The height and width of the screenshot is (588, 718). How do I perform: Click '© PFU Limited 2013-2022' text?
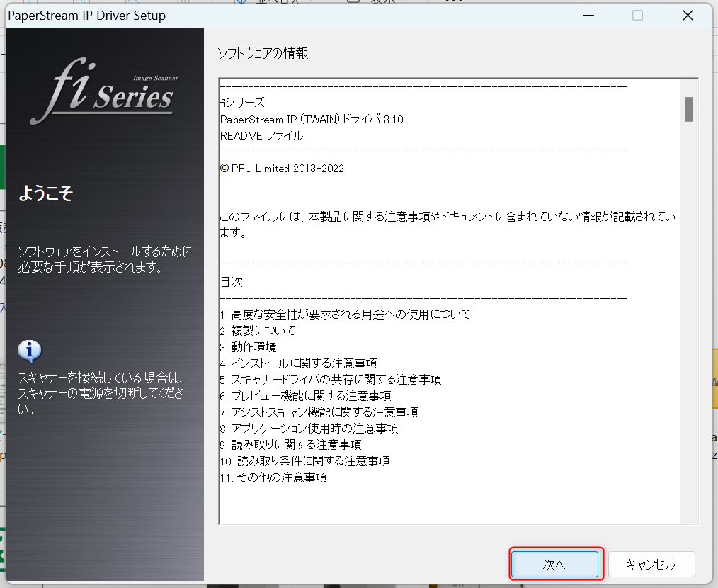[282, 169]
